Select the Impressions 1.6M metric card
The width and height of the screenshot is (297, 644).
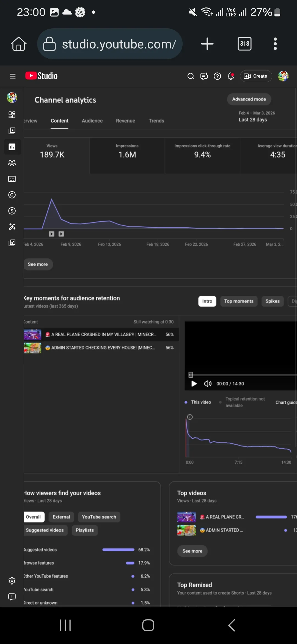pyautogui.click(x=127, y=156)
